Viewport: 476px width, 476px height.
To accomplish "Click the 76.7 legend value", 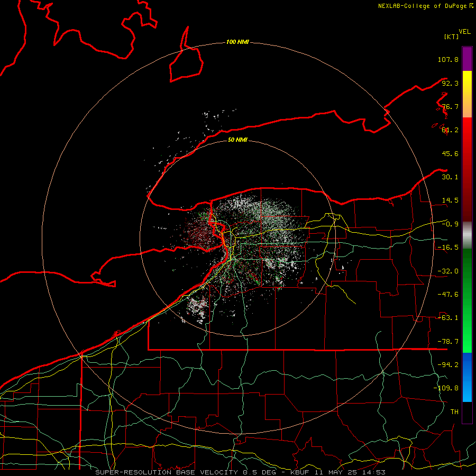I will pos(450,106).
